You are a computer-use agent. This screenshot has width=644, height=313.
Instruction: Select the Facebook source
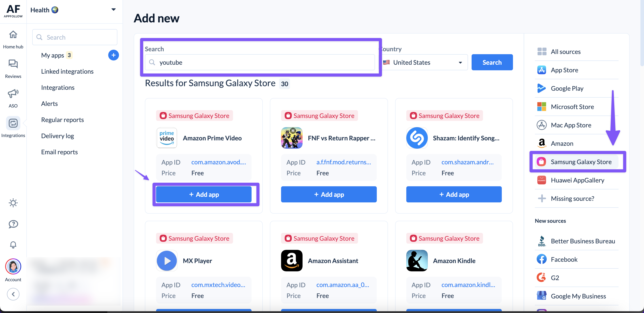point(576,259)
